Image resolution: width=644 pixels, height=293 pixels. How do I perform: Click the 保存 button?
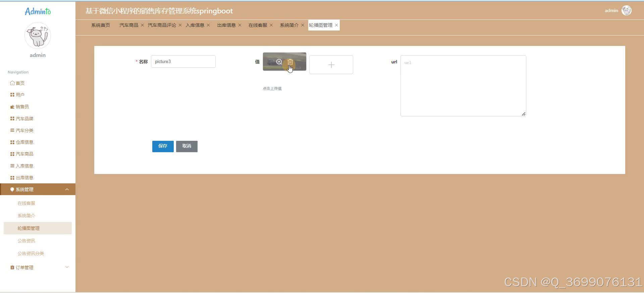click(163, 146)
